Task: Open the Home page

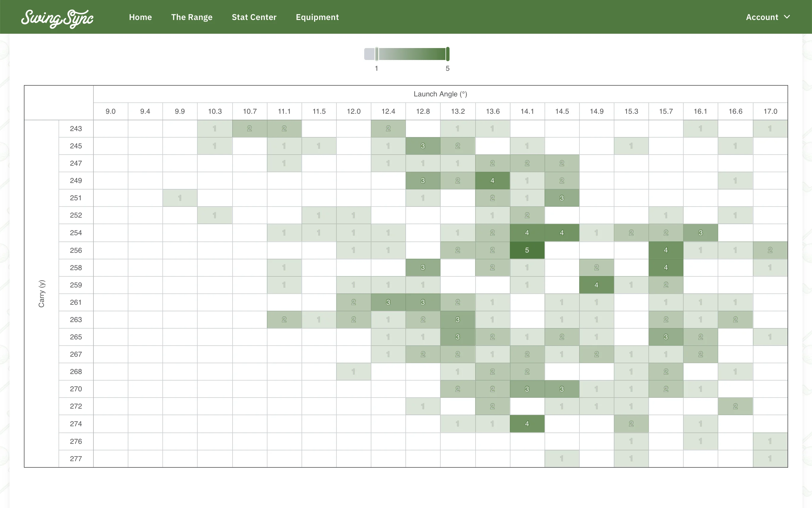Action: coord(140,17)
